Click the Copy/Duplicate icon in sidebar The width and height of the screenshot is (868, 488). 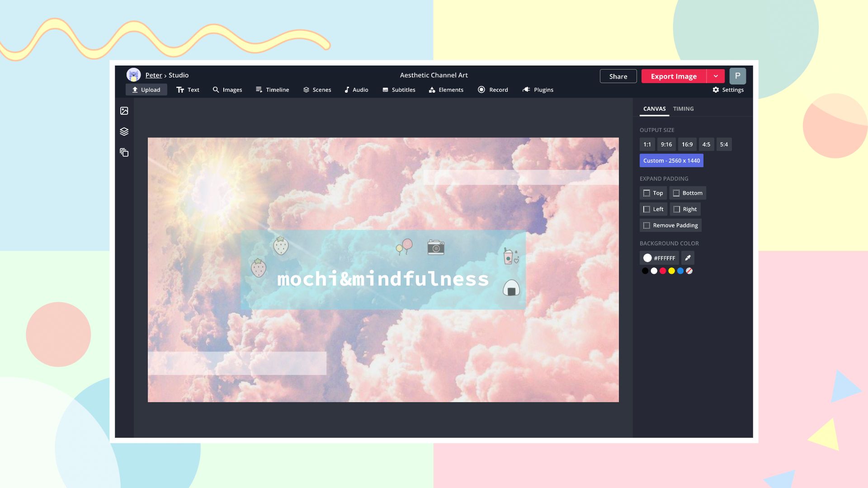[124, 152]
